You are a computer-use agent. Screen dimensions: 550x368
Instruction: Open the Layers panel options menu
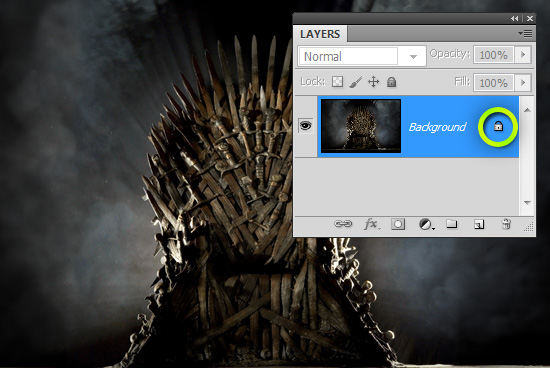(525, 34)
